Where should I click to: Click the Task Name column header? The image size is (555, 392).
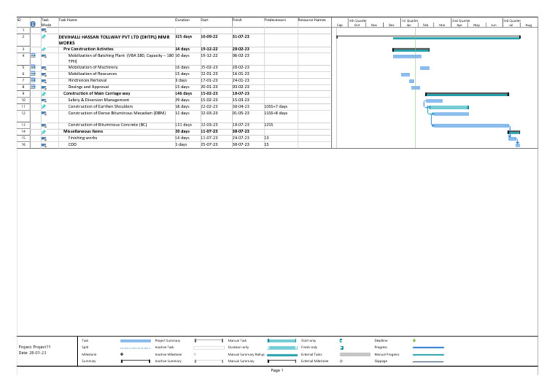[x=68, y=19]
